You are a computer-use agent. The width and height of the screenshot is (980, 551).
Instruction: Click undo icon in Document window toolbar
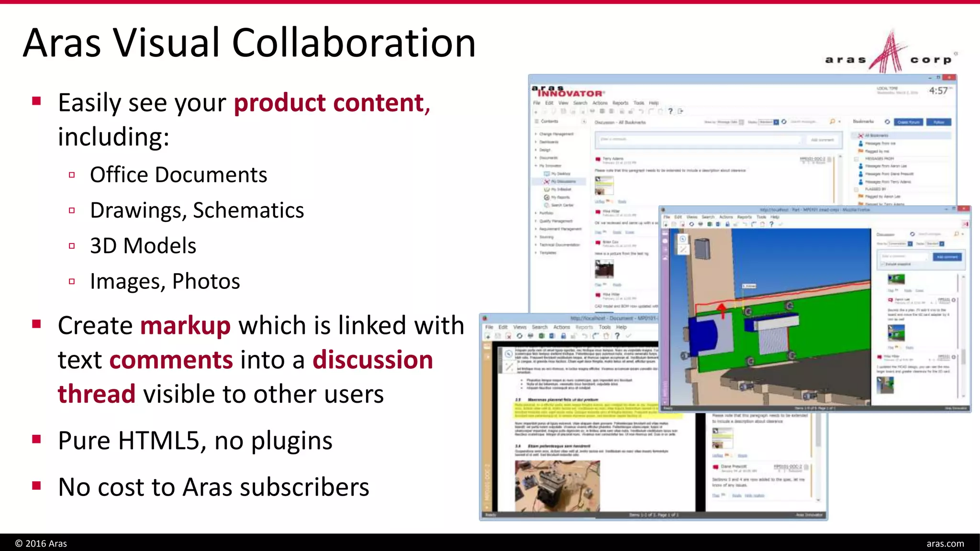click(x=584, y=336)
